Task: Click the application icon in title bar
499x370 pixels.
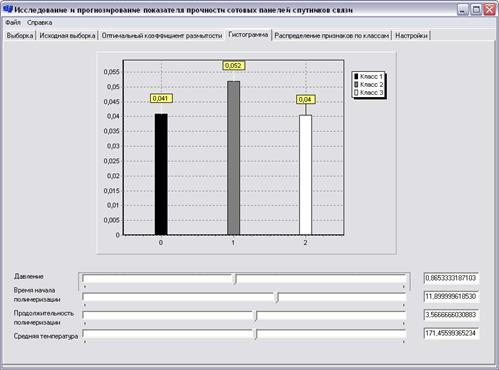Action: 8,9
